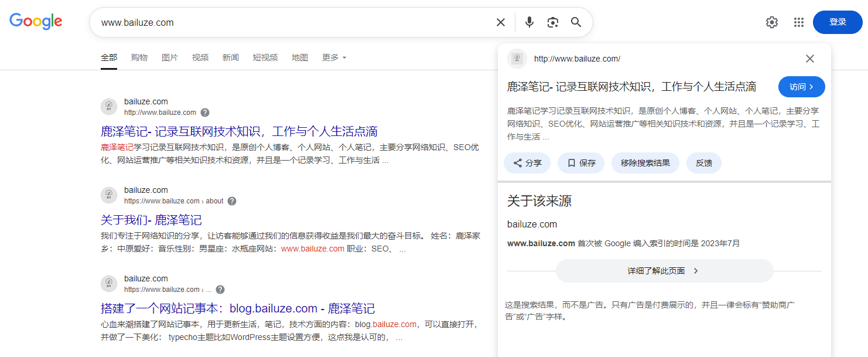Click http://www.bailuze.com/ URL in side panel
This screenshot has height=357, width=868.
[577, 59]
